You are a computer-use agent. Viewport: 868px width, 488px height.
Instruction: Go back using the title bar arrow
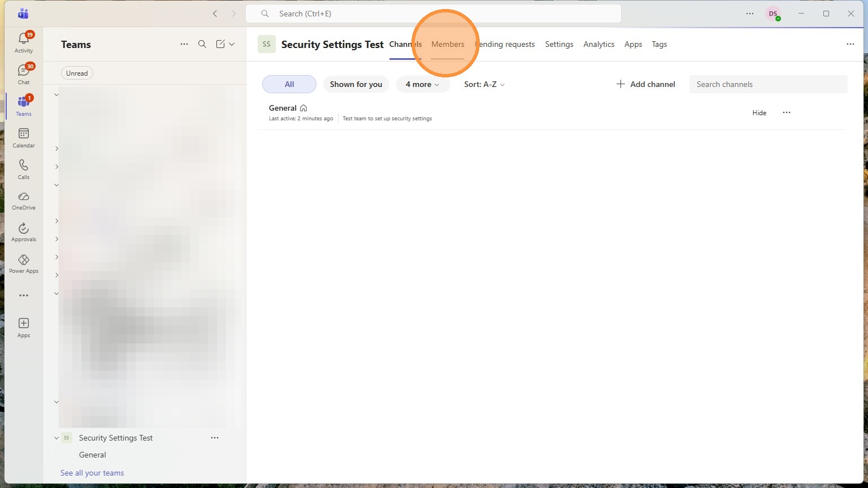click(215, 14)
